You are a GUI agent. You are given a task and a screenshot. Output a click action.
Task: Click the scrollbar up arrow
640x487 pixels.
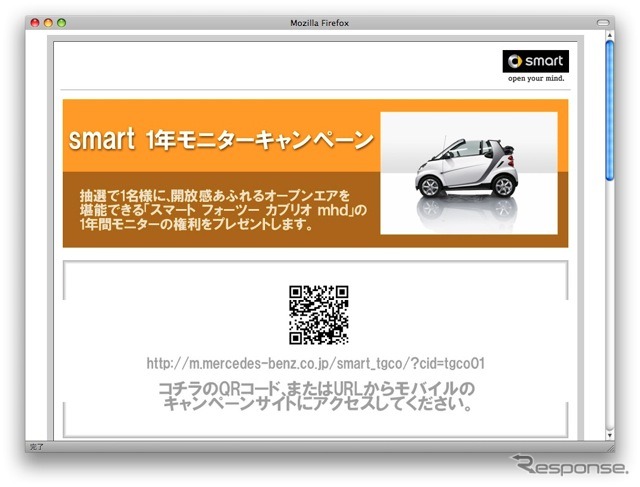609,36
